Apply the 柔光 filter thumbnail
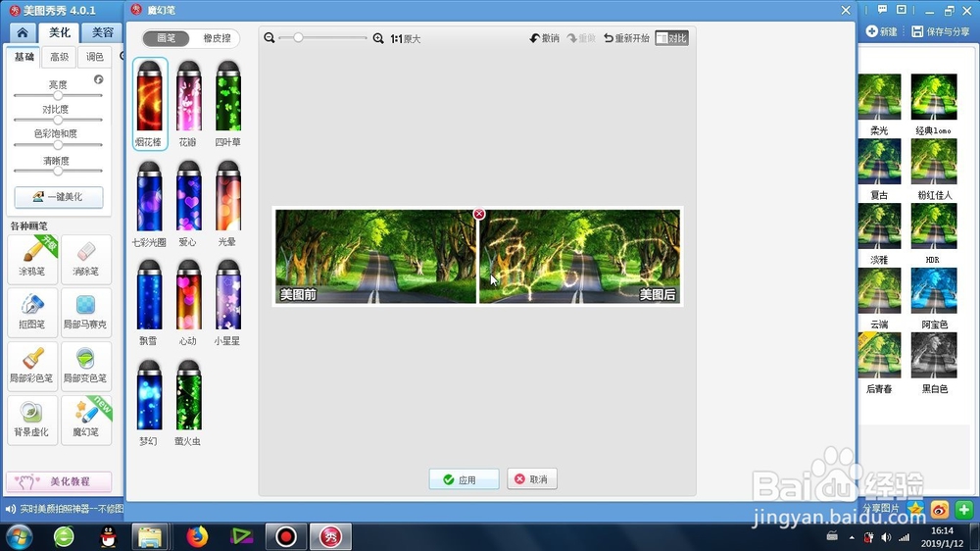Viewport: 980px width, 551px height. tap(879, 97)
